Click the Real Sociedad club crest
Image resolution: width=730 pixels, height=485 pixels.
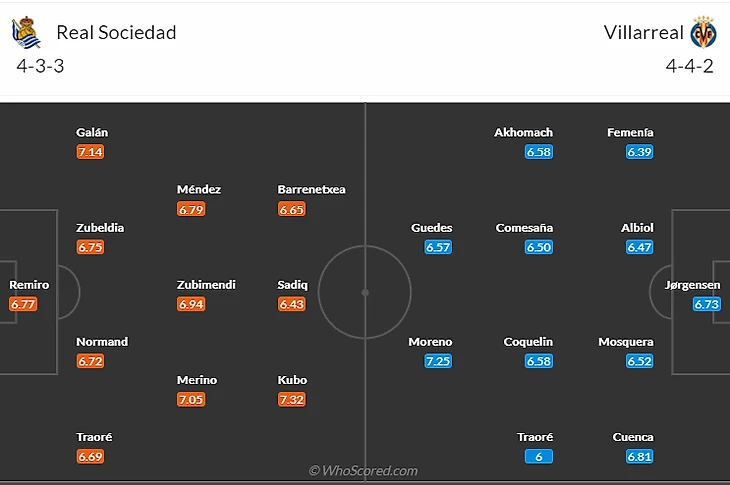[x=26, y=33]
